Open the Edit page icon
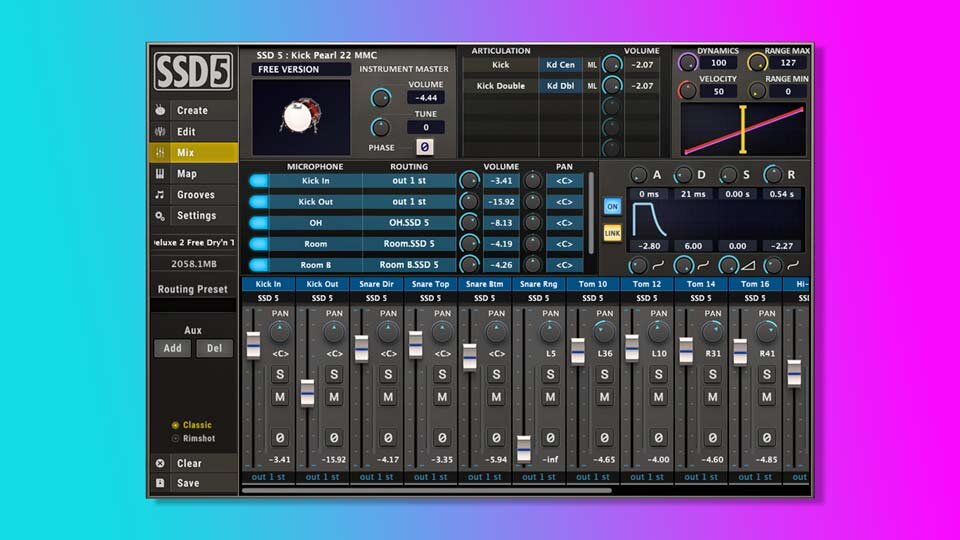The height and width of the screenshot is (540, 960). pyautogui.click(x=160, y=132)
